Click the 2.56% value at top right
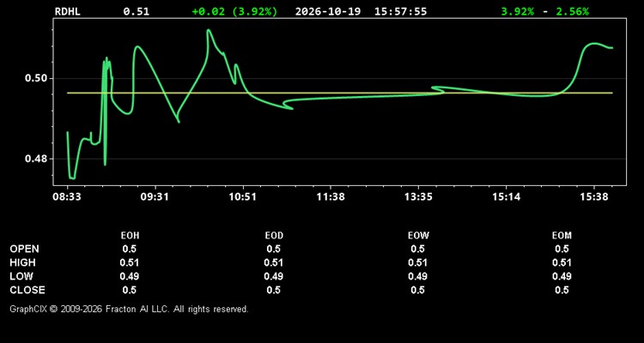Screen dimensions: 644x343 (572, 11)
